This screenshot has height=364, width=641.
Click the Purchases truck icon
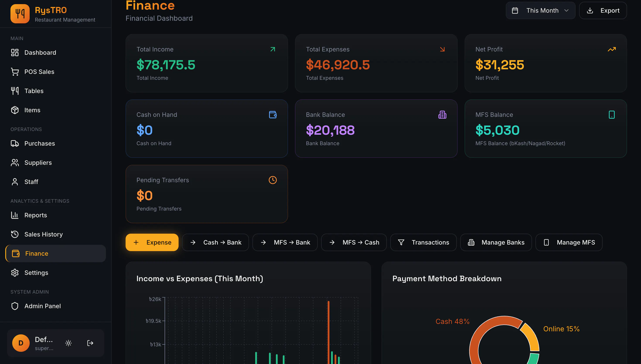(x=15, y=143)
